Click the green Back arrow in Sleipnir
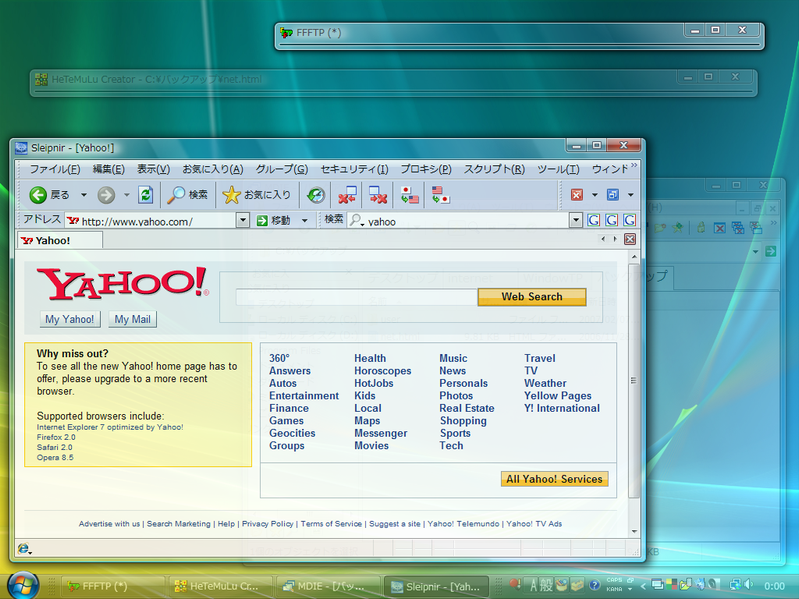The image size is (799, 599). (x=38, y=195)
